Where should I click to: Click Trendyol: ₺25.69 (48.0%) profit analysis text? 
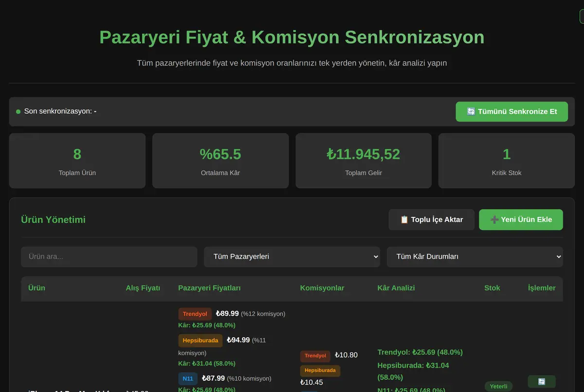[420, 352]
